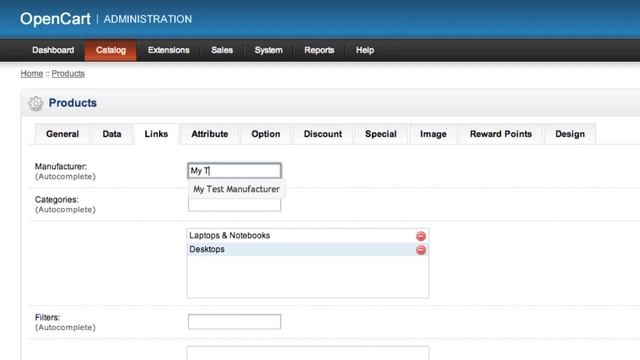Screen dimensions: 640x360
Task: Open the Reports menu
Action: (x=319, y=50)
